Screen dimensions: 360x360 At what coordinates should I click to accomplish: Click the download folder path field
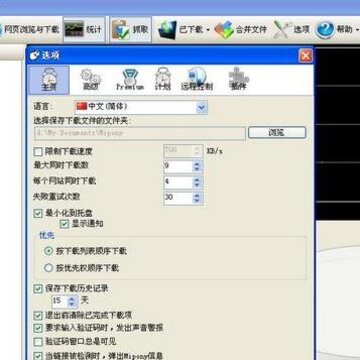(x=139, y=133)
